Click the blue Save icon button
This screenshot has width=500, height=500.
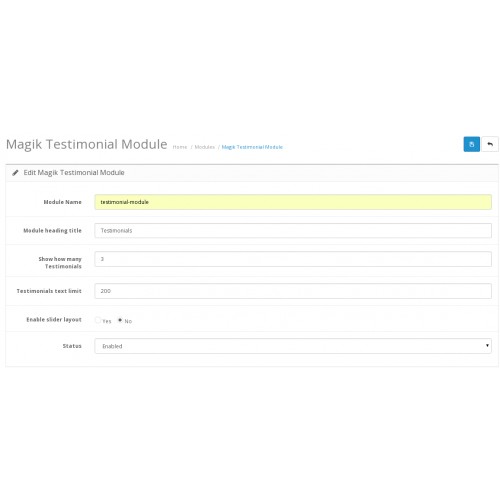pos(471,144)
